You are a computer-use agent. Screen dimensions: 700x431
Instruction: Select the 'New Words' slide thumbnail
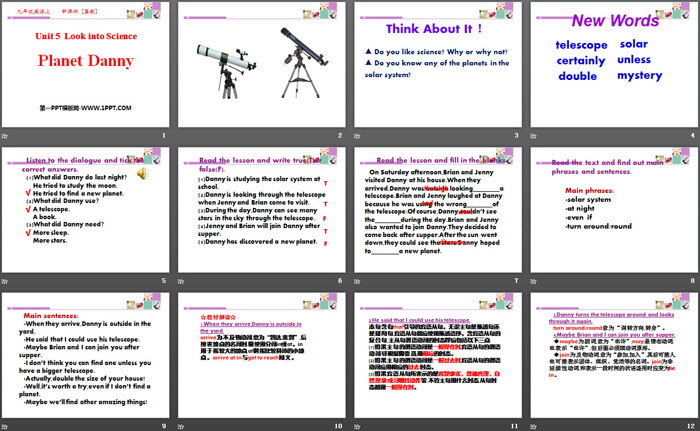pos(614,64)
